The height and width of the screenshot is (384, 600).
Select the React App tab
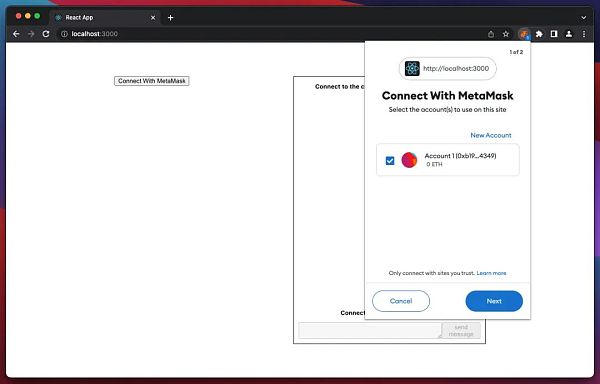point(105,18)
